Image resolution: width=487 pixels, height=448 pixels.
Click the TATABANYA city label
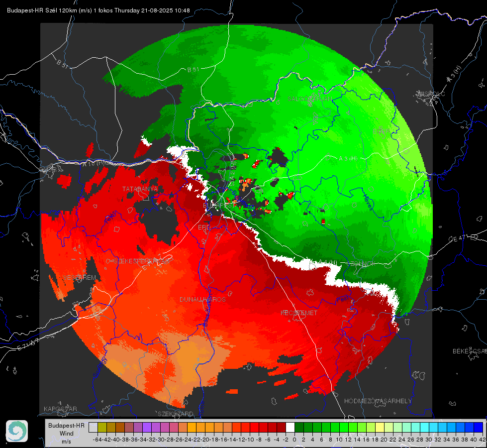pyautogui.click(x=140, y=189)
